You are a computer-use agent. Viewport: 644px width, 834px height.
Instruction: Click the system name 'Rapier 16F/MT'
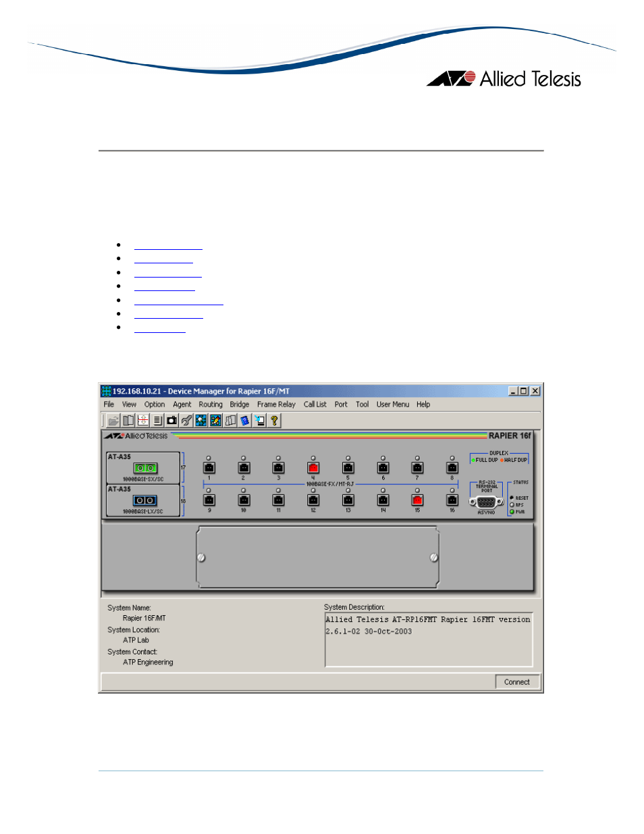tap(144, 619)
